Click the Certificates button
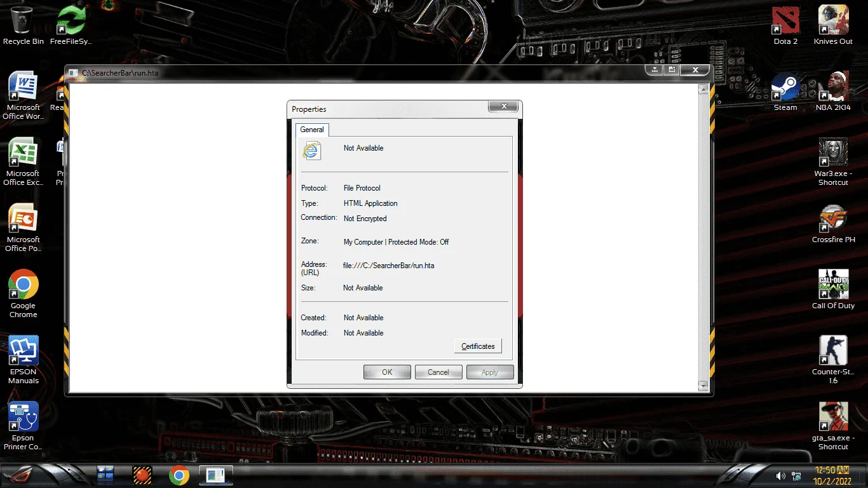Screen dimensions: 868x488 (x=478, y=346)
